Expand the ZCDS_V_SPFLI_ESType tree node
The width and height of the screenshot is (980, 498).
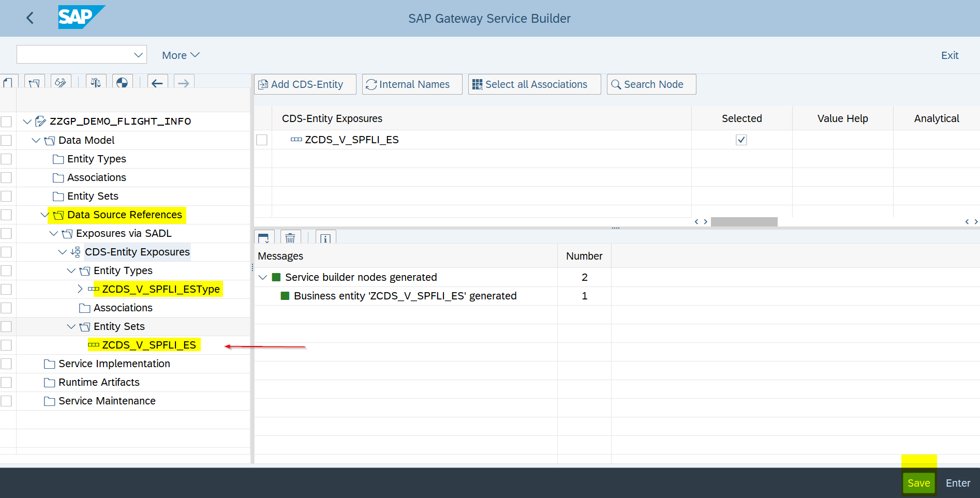(80, 289)
